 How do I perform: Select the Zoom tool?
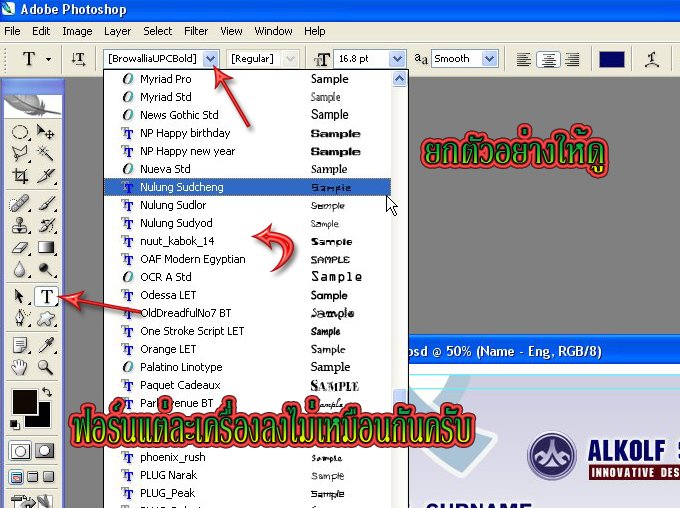point(46,367)
